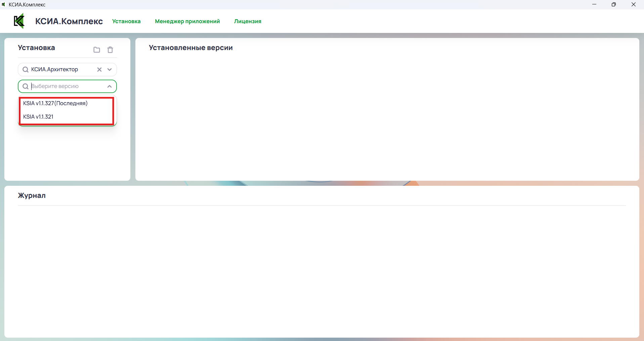The width and height of the screenshot is (644, 341).
Task: Expand the КСИА.Архитектор product dropdown arrow
Action: [x=110, y=70]
